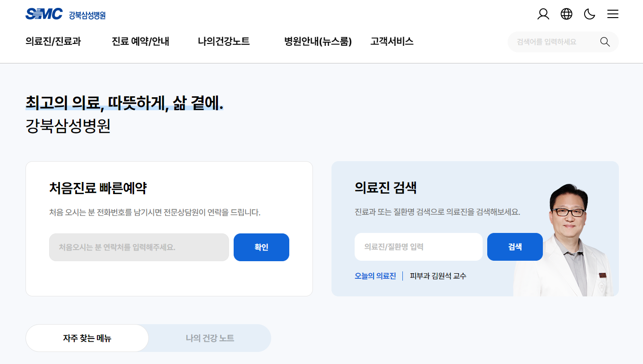Click the 처음 오시는 분 전화번호 description text
The image size is (643, 364).
click(x=155, y=213)
